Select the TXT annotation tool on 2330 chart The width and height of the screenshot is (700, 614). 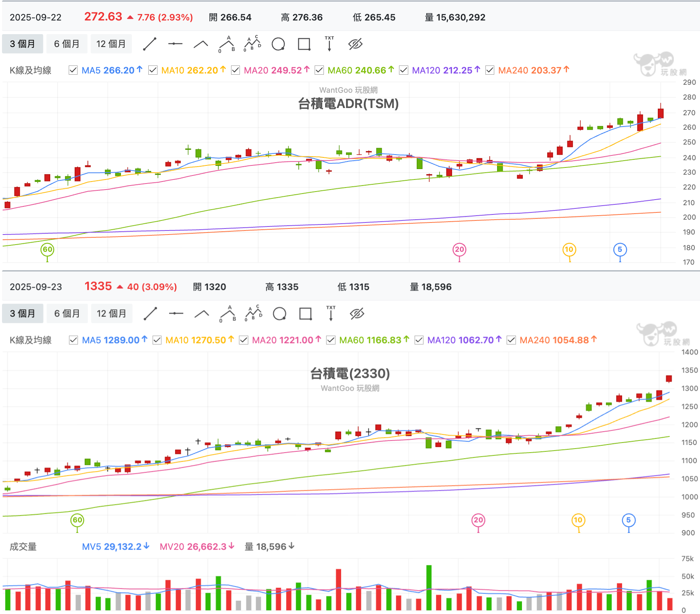(330, 314)
